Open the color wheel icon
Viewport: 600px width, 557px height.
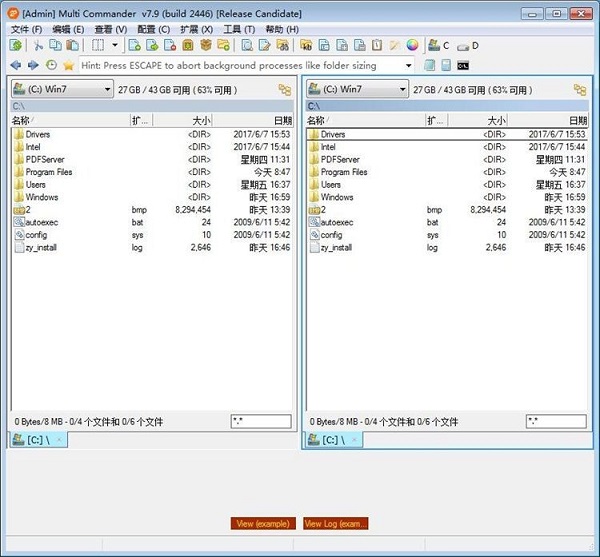pos(412,46)
